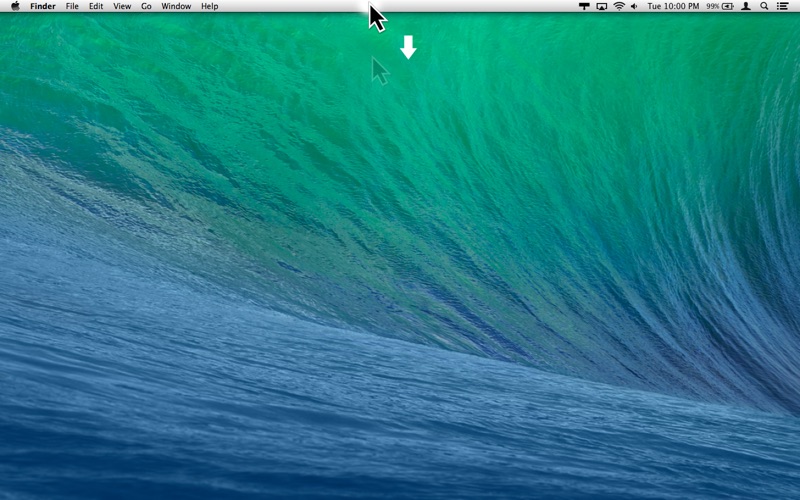Open the 99% battery status menu

click(x=720, y=6)
